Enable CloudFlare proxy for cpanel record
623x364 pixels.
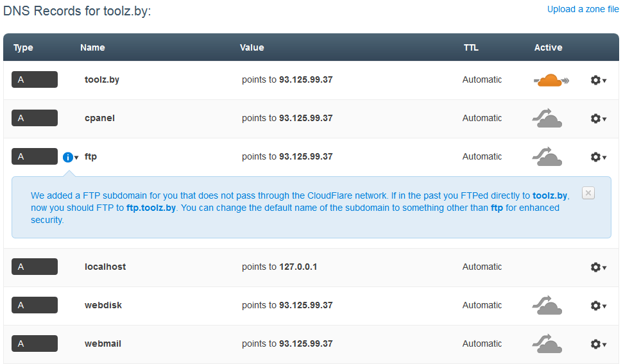(x=547, y=119)
